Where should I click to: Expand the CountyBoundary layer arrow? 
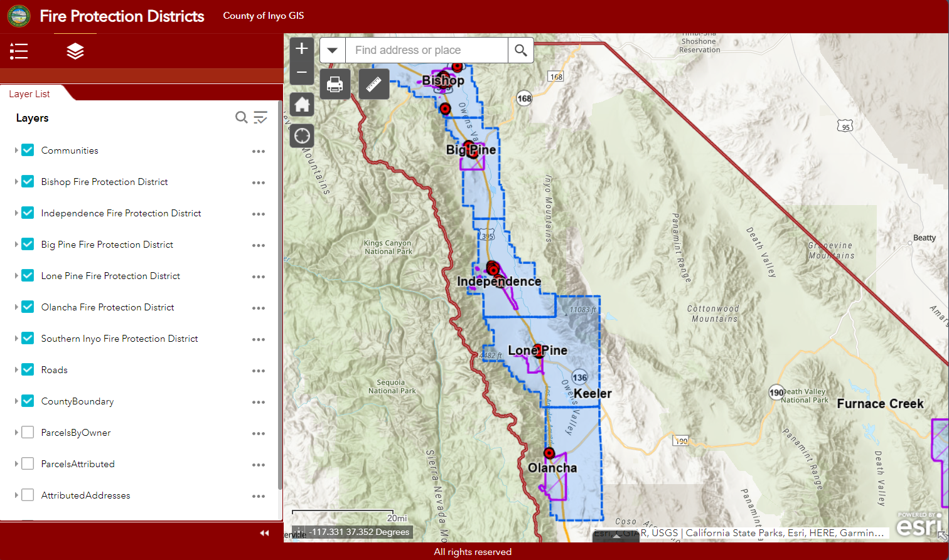pos(16,401)
